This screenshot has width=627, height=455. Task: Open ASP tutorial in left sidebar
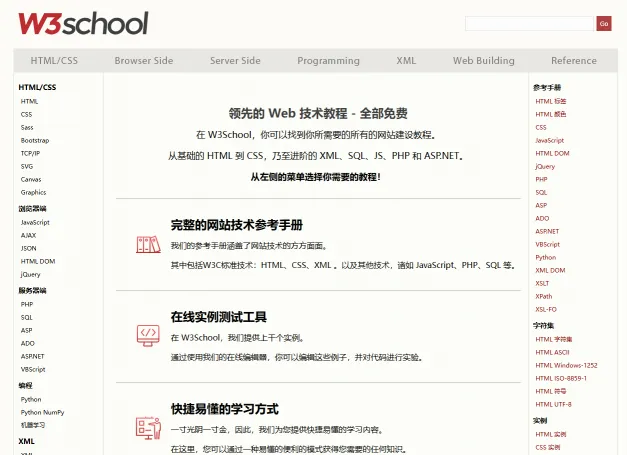(x=26, y=330)
